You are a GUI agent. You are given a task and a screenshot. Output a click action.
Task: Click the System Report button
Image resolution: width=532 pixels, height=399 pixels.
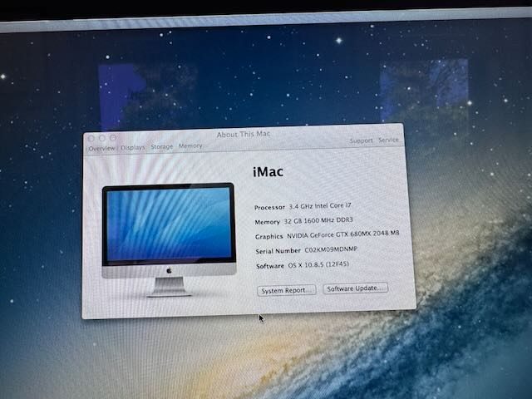coord(286,290)
